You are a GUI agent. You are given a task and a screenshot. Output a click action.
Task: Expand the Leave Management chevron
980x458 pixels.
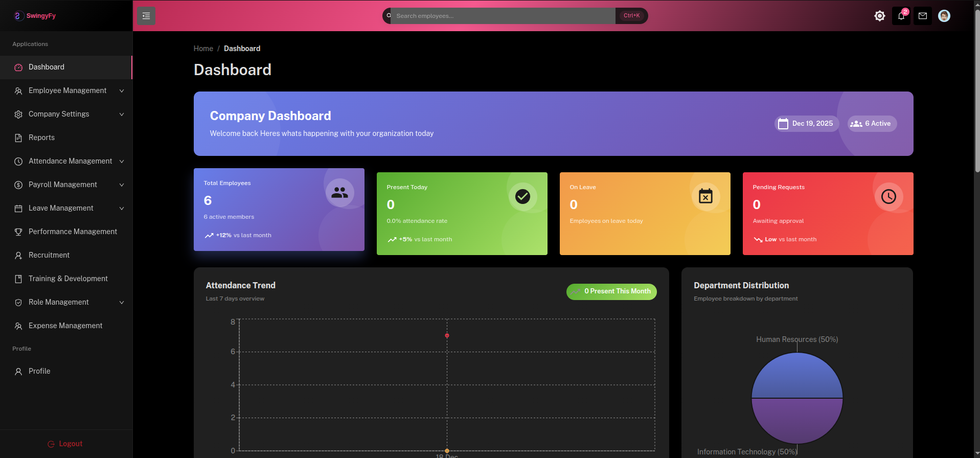pos(122,208)
